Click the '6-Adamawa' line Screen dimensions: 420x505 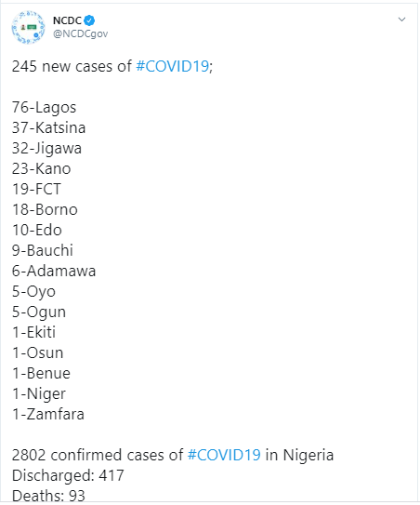[x=54, y=272]
